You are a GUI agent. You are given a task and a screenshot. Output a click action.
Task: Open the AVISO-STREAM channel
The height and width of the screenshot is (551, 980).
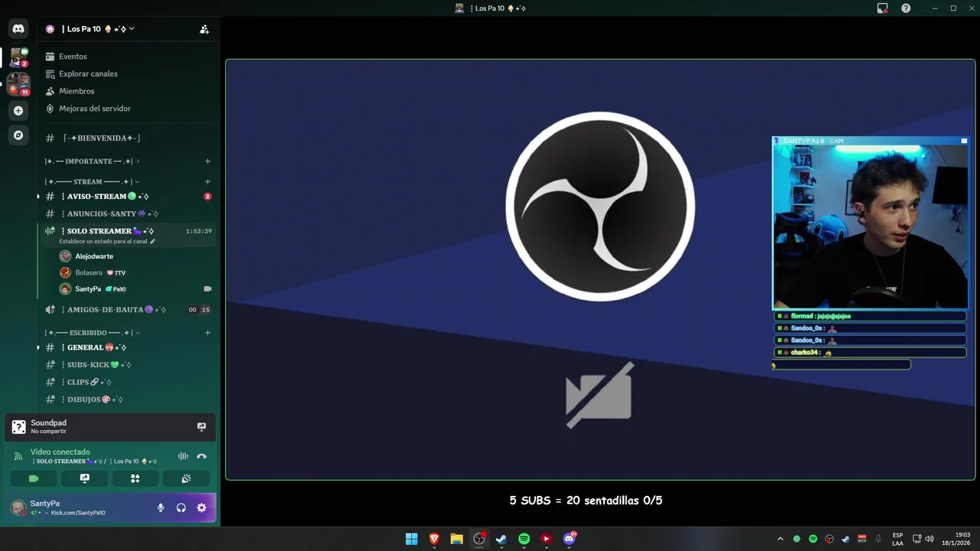coord(107,197)
